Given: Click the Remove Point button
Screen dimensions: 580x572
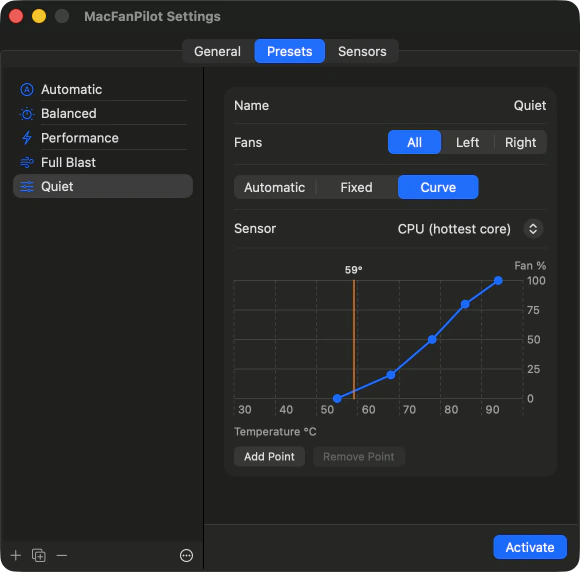Looking at the screenshot, I should [358, 457].
